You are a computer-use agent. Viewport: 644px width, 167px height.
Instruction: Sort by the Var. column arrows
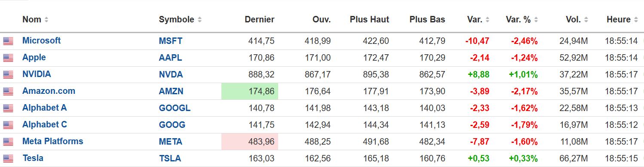488,20
